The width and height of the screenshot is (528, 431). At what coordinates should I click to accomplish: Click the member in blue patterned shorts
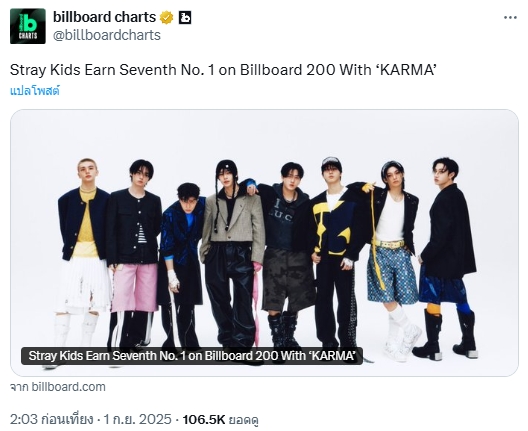pyautogui.click(x=392, y=259)
